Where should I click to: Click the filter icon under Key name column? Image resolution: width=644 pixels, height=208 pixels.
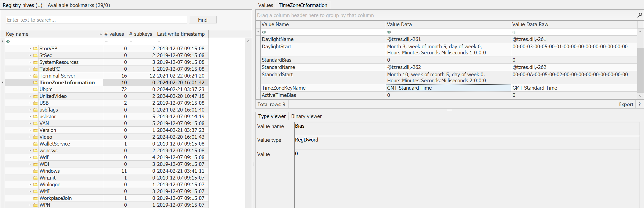tap(8, 41)
